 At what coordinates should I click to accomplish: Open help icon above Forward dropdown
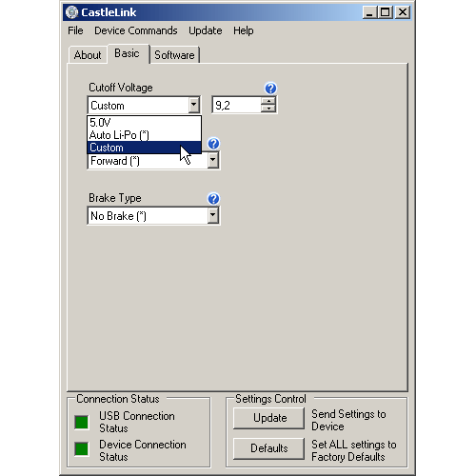213,144
